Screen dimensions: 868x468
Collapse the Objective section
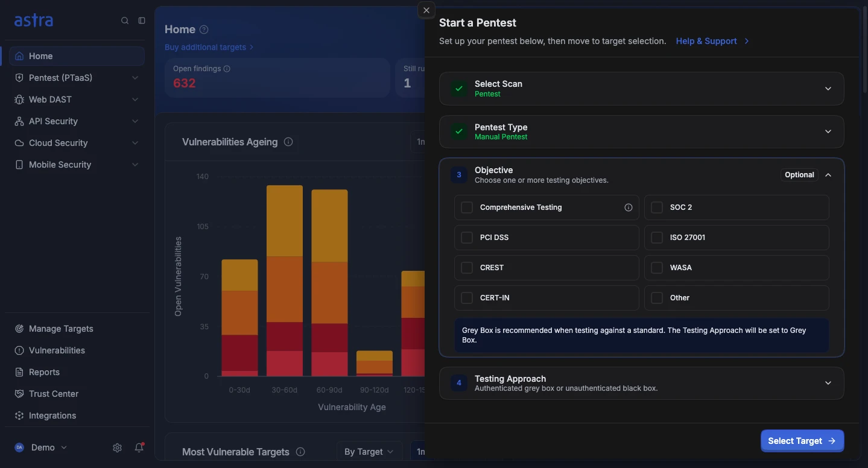pyautogui.click(x=828, y=175)
